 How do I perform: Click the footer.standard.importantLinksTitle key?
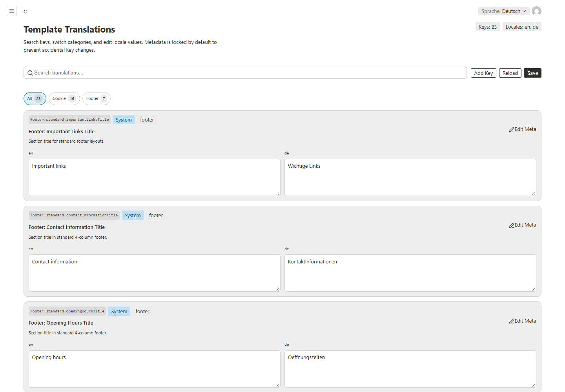click(69, 120)
